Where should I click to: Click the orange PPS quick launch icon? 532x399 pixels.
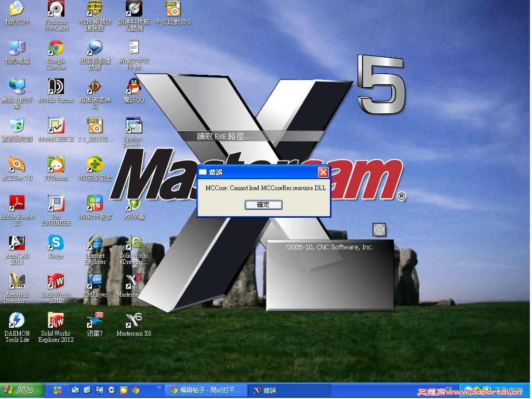point(124,390)
